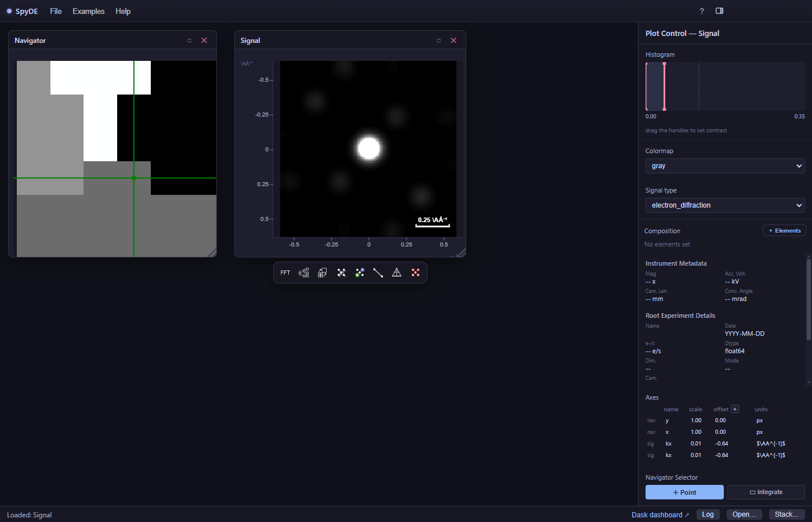Open the Help menu
812x522 pixels.
[x=123, y=11]
